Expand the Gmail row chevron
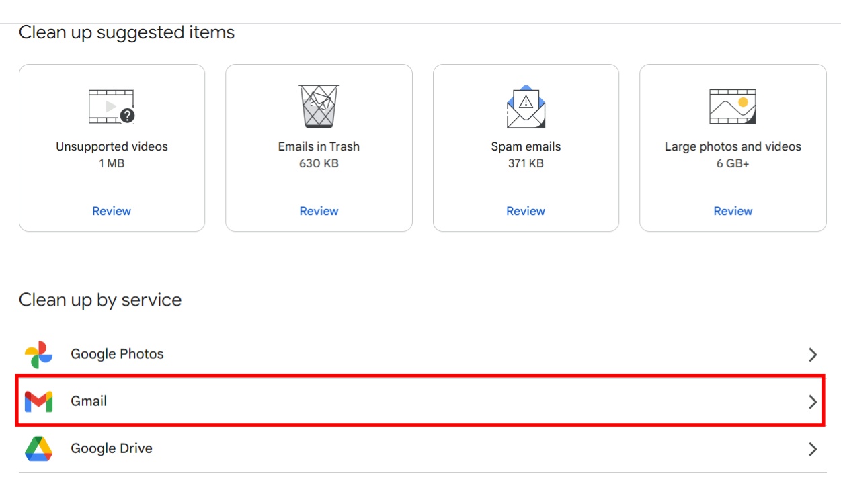 tap(812, 401)
